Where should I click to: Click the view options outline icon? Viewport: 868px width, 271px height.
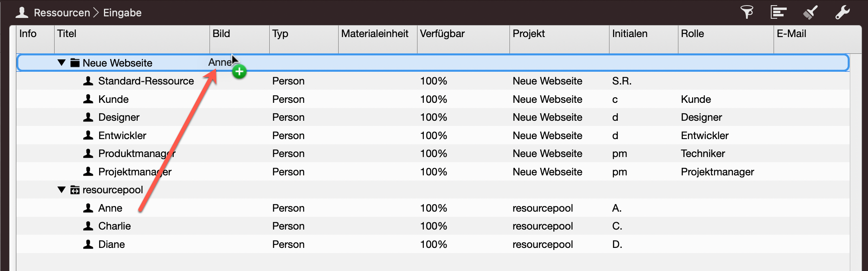click(x=779, y=12)
